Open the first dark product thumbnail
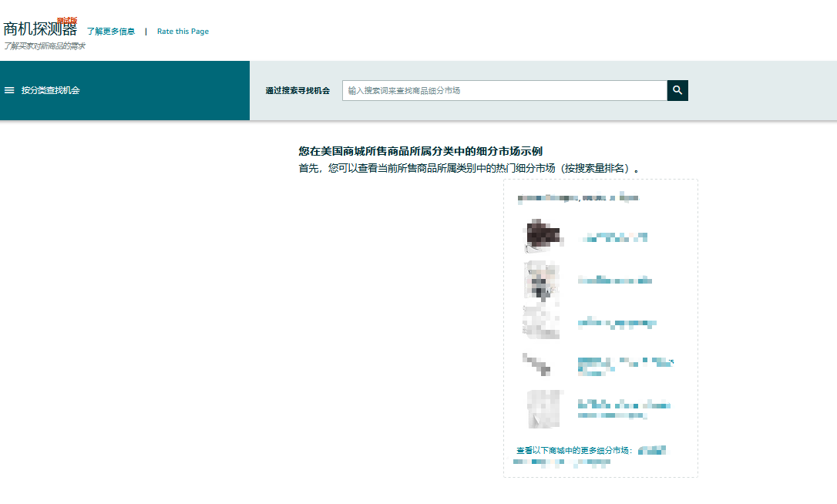This screenshot has height=504, width=837. [x=543, y=236]
